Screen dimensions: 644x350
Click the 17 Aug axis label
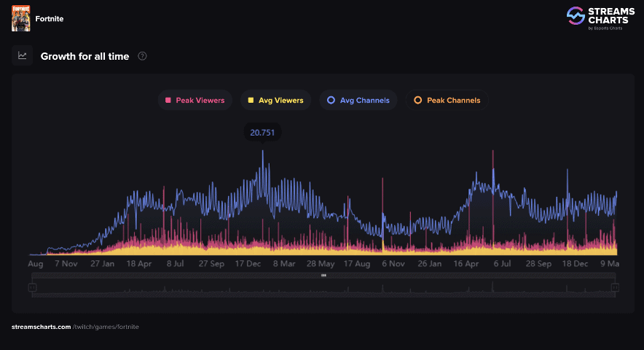click(x=357, y=264)
